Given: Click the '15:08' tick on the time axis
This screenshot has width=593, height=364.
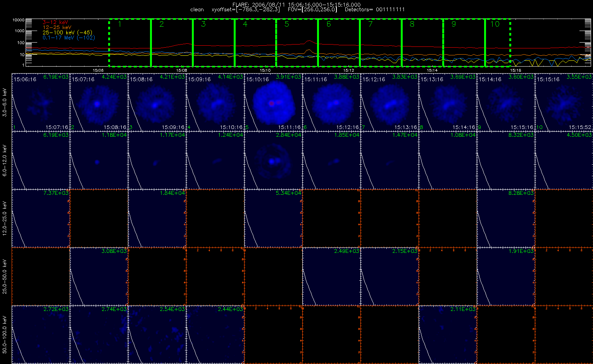Looking at the screenshot, I should pos(181,70).
